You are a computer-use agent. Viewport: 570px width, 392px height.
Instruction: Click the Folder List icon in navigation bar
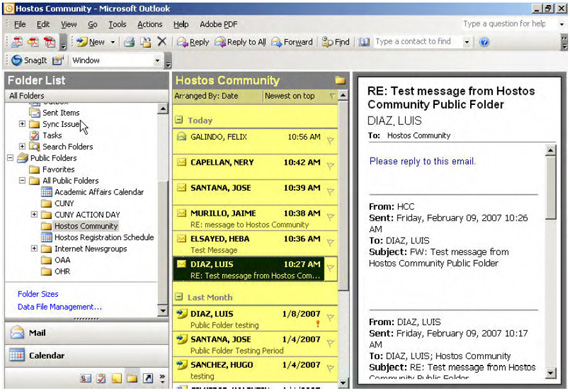click(132, 379)
